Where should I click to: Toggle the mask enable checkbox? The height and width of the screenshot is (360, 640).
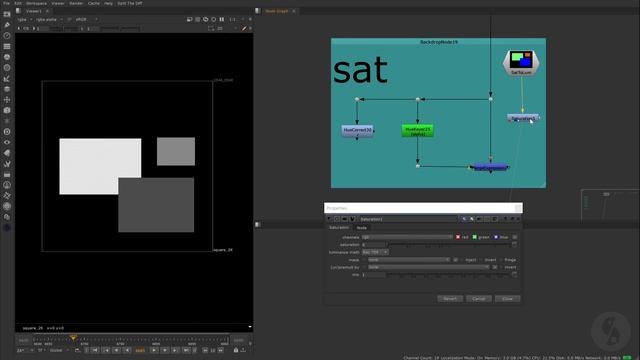pyautogui.click(x=364, y=260)
